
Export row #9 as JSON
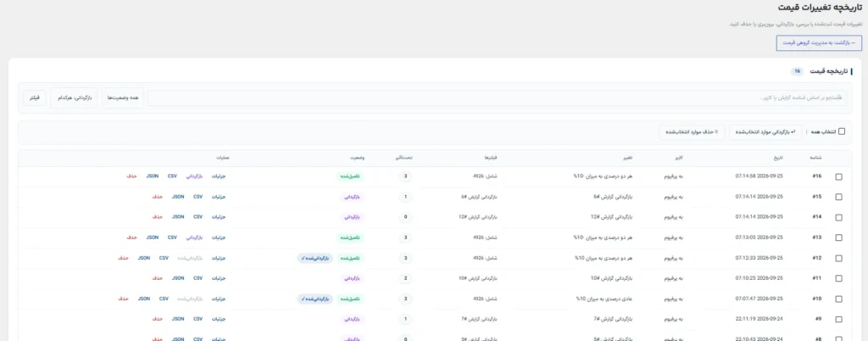tap(178, 319)
